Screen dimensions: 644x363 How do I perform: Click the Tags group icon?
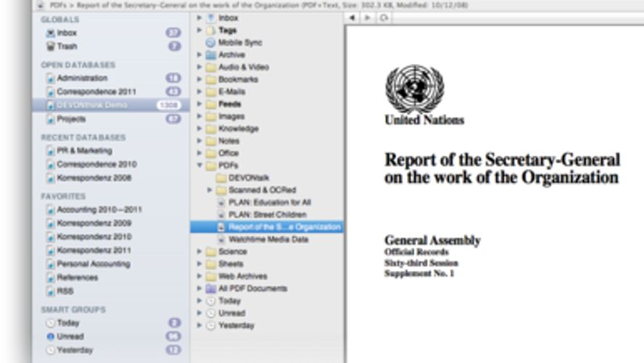pos(211,30)
